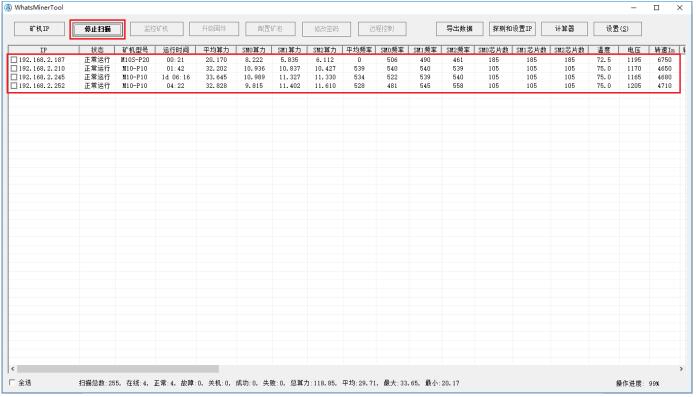The image size is (696, 397).
Task: Sort by the 平均算力 column header
Action: [x=216, y=50]
